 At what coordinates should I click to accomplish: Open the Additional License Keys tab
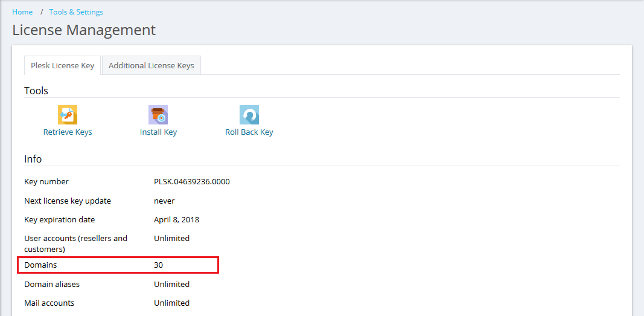pos(151,66)
